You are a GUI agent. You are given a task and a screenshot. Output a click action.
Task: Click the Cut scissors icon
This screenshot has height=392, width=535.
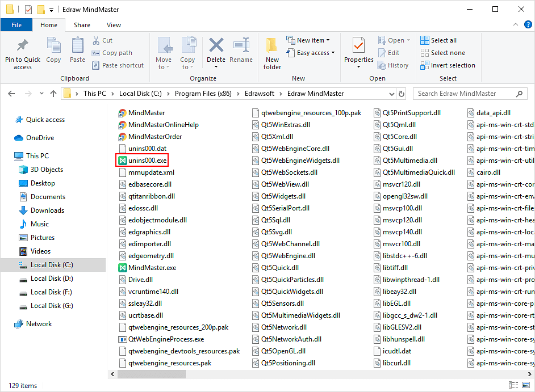(x=96, y=40)
